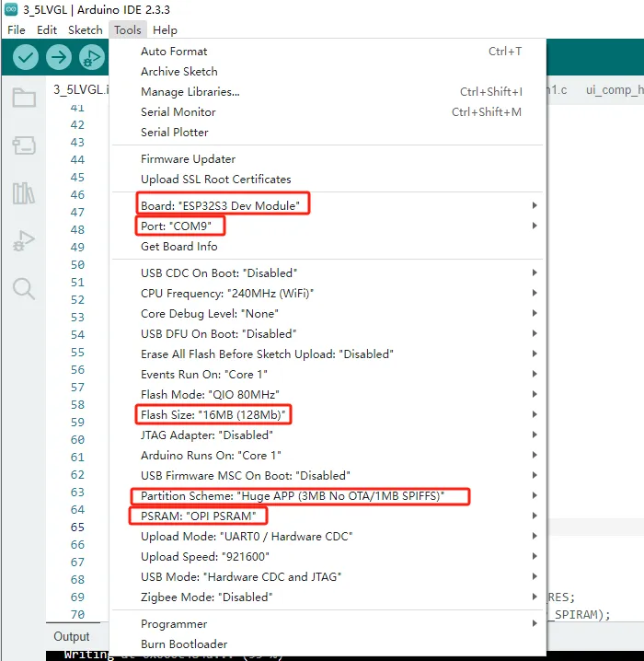Expand USB Firmware MSC On Boot submenu
Screen dimensions: 644x661
click(328, 476)
